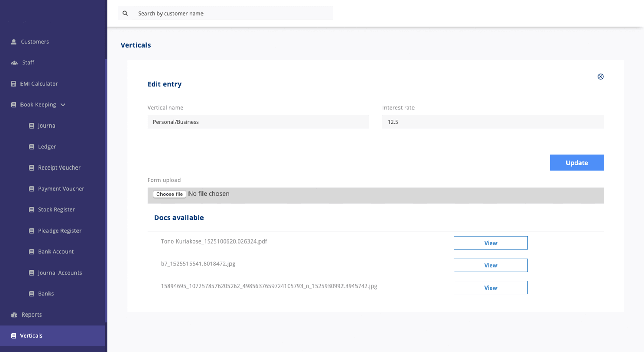Collapse the Book Keeping submenu chevron
This screenshot has height=352, width=644.
click(x=63, y=105)
